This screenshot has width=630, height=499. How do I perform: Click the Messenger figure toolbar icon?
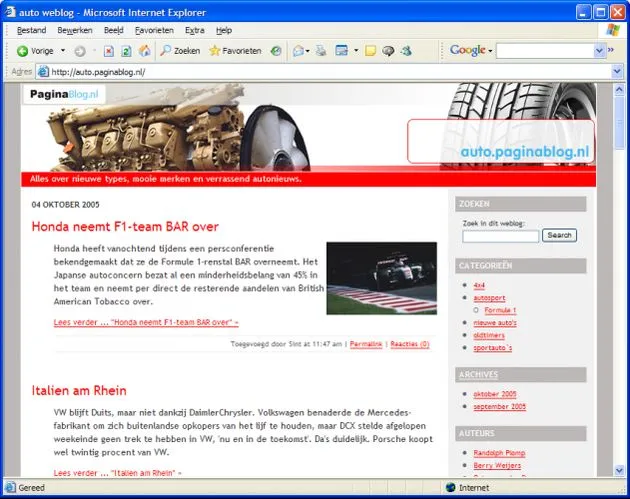406,51
